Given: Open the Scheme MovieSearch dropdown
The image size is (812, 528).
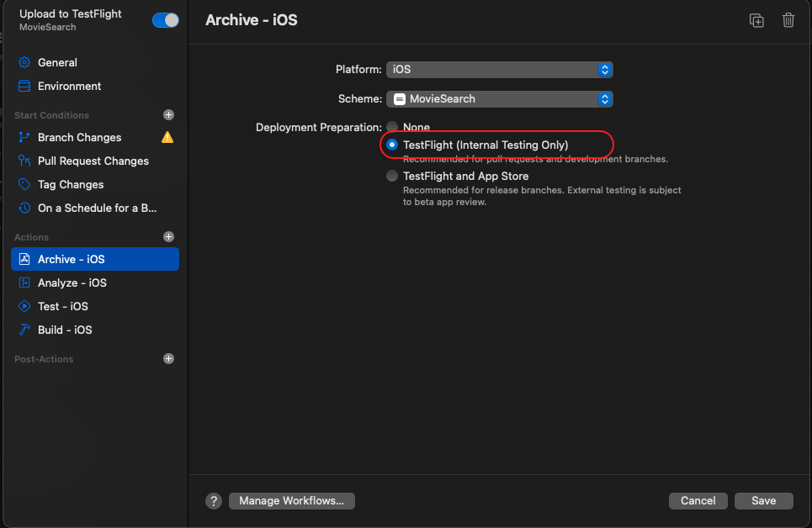Looking at the screenshot, I should coord(499,99).
